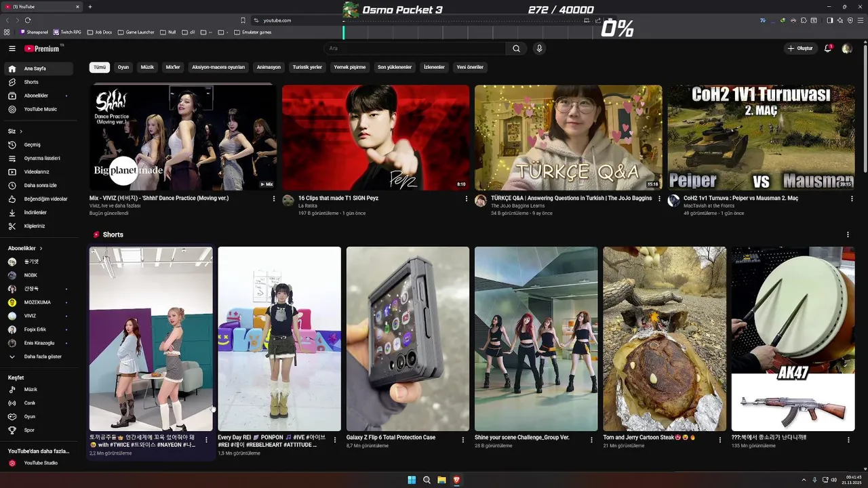Play the 16 Clips Peyz thumbnail
The height and width of the screenshot is (488, 868).
pyautogui.click(x=376, y=138)
